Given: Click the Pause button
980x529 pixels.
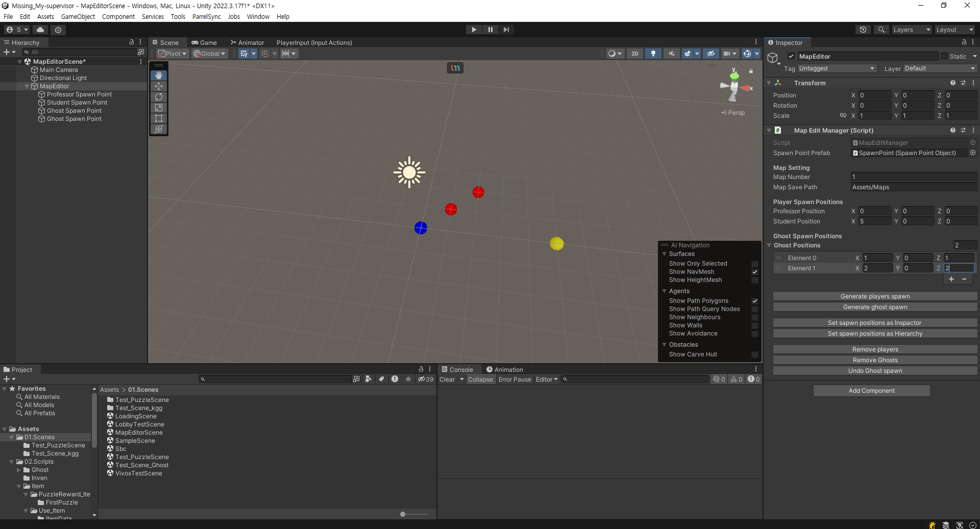Looking at the screenshot, I should tap(490, 30).
